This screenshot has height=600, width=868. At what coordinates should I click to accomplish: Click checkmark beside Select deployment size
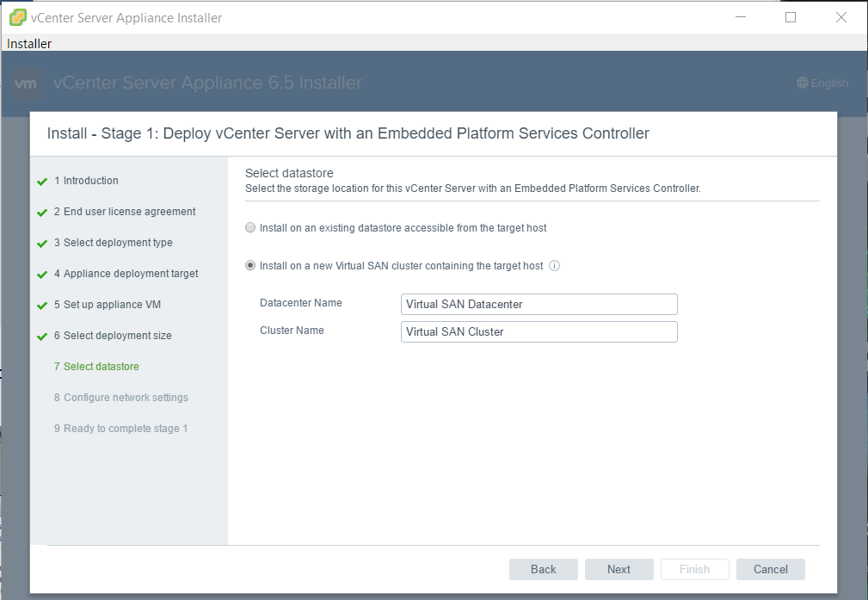(42, 337)
